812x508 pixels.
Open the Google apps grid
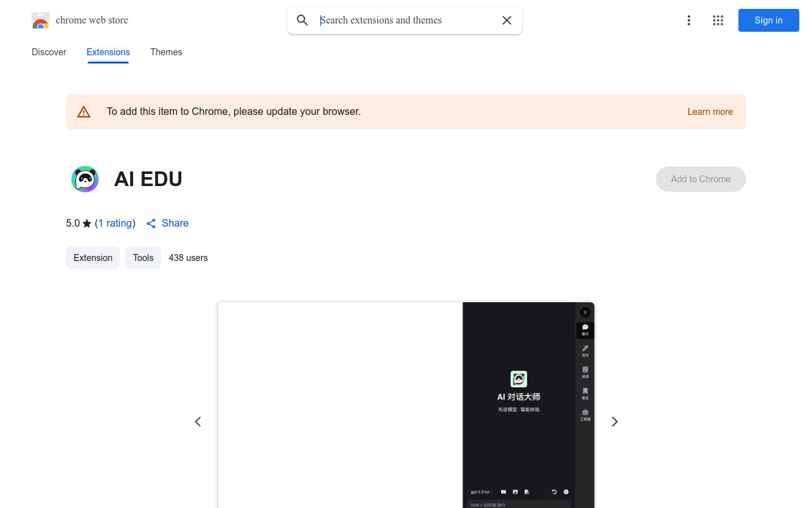pyautogui.click(x=718, y=20)
